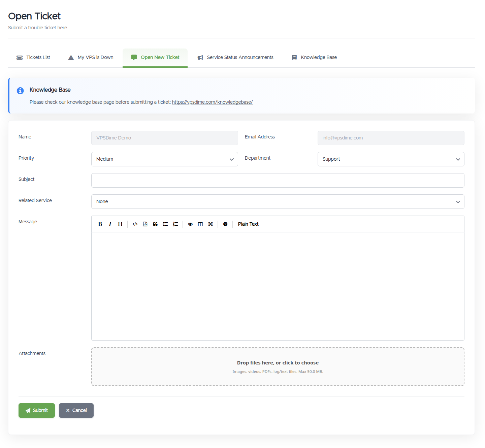Click the 'Images, videos, PDFs' file limit note

(278, 372)
